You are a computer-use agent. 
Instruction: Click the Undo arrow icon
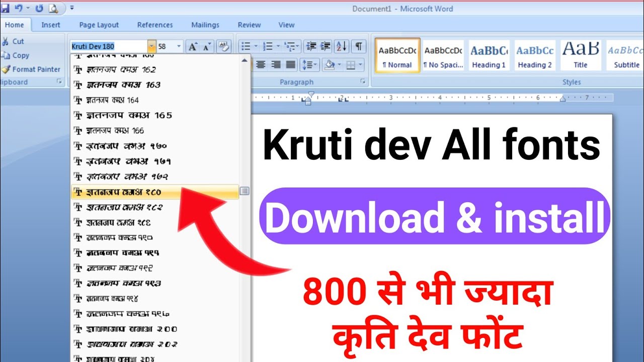point(19,8)
